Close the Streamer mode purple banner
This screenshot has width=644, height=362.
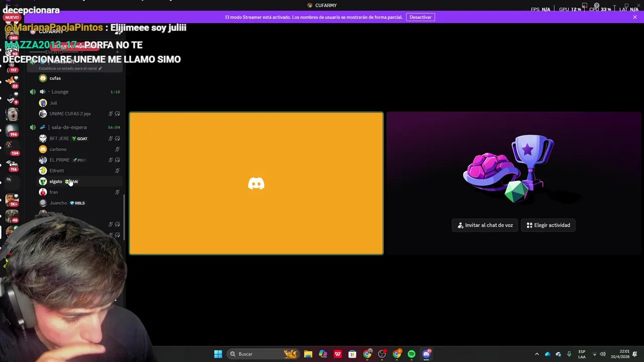coord(635,17)
